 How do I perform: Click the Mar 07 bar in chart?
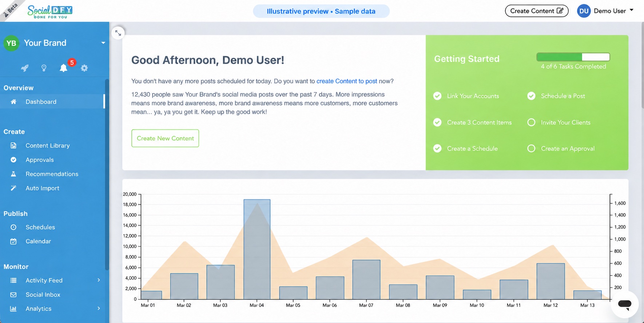point(366,279)
